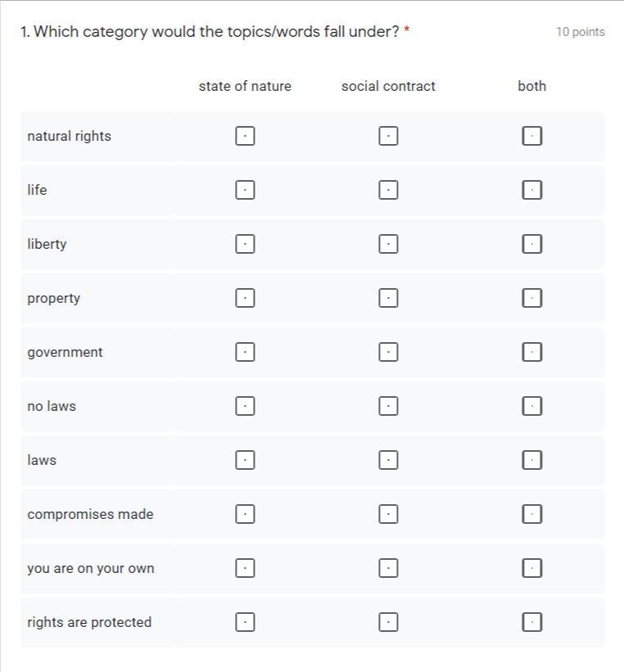Image resolution: width=624 pixels, height=672 pixels.
Task: Tick 'state of nature' for government
Action: coord(245,352)
